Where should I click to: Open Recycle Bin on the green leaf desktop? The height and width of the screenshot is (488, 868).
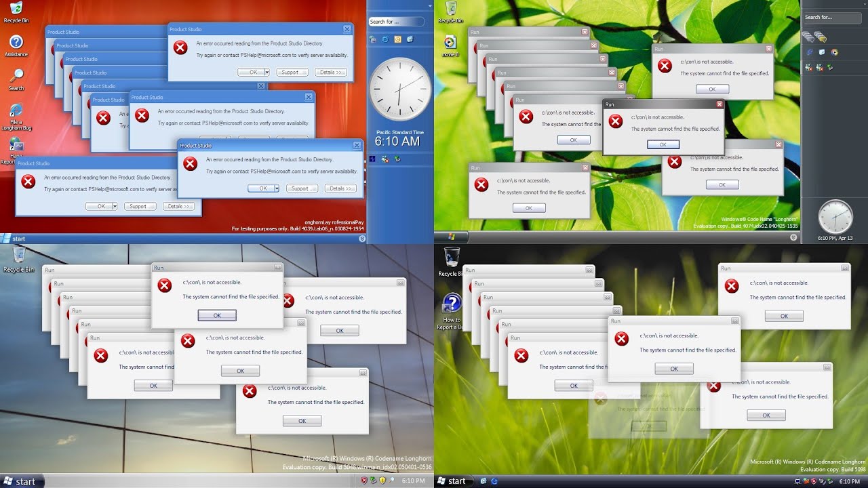click(450, 12)
